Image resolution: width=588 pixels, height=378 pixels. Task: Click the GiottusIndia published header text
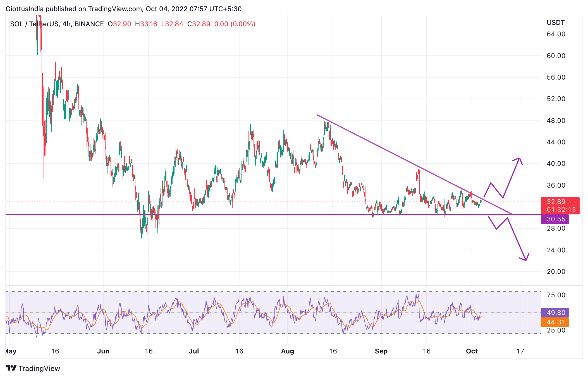pos(124,9)
